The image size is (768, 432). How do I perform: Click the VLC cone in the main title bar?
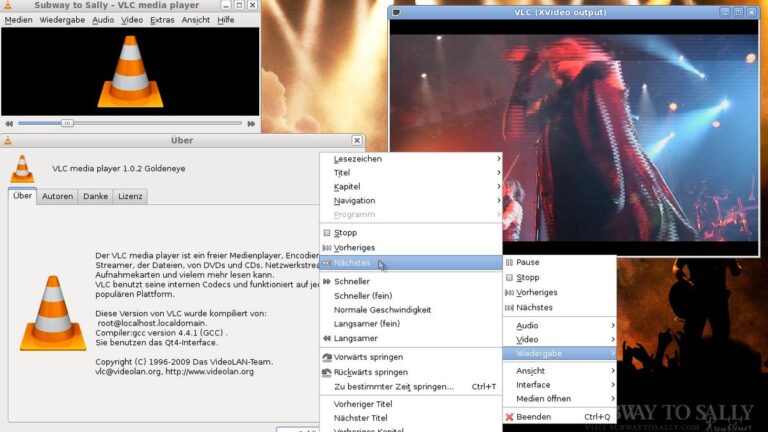coord(8,5)
